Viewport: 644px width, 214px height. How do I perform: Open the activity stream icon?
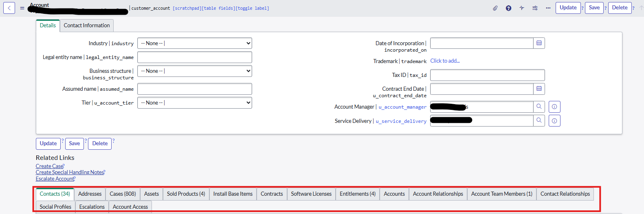click(522, 8)
